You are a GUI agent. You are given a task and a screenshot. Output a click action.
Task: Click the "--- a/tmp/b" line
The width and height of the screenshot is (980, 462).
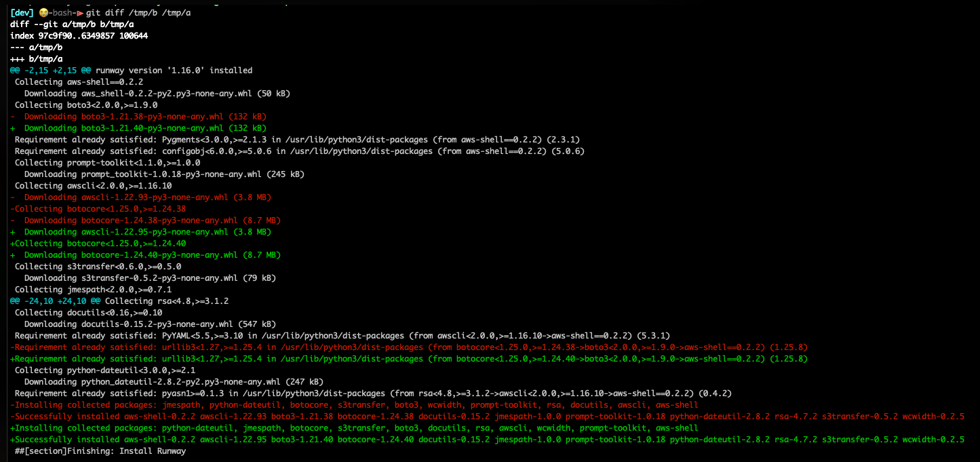pyautogui.click(x=36, y=47)
